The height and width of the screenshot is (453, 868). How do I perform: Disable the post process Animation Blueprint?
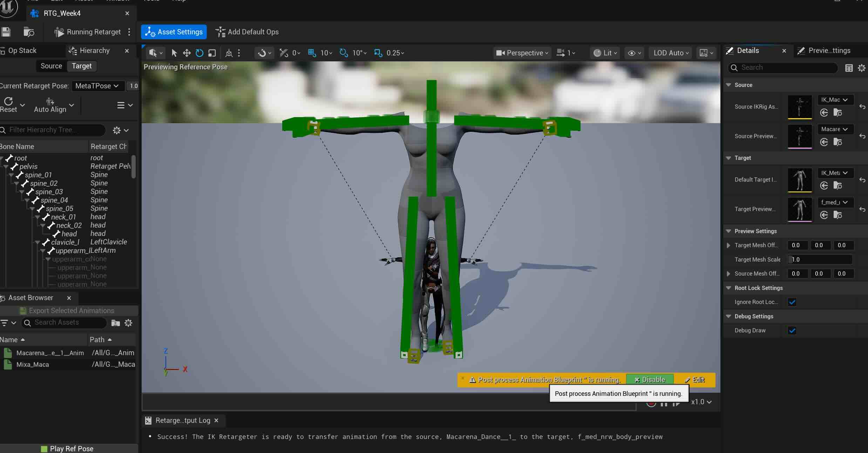[x=649, y=380]
